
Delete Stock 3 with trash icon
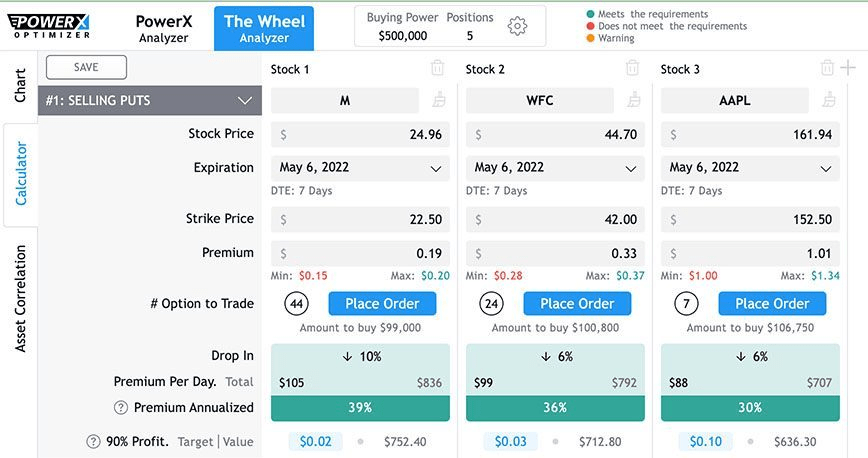(827, 68)
